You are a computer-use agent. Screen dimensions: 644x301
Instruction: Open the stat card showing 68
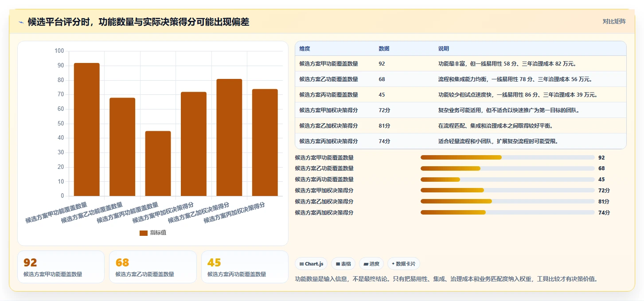[x=153, y=267]
